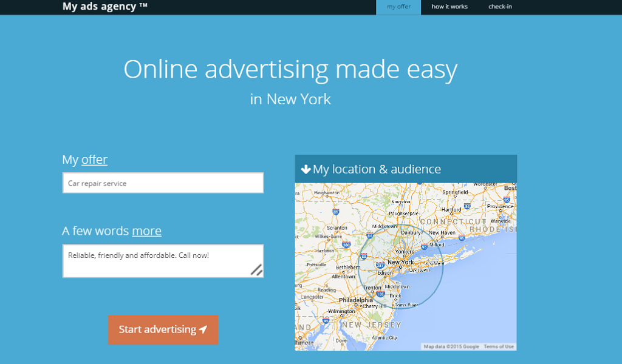Click the My ads agency logo text
Image resolution: width=622 pixels, height=364 pixels.
point(104,7)
